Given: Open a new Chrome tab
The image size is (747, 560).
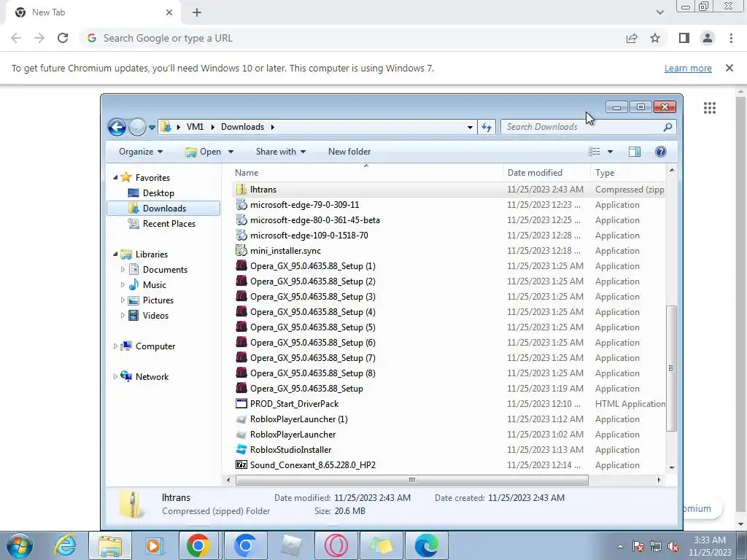Looking at the screenshot, I should (197, 12).
